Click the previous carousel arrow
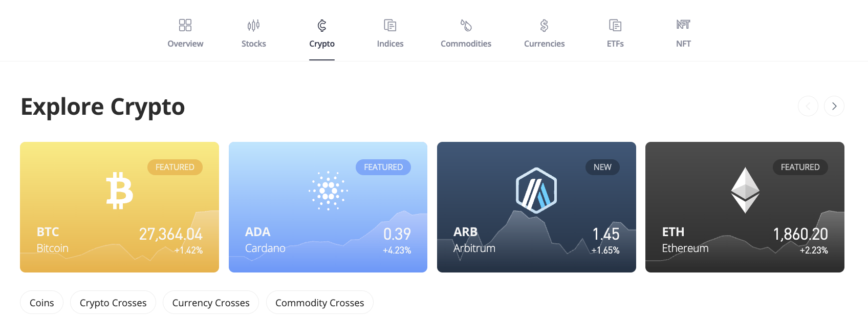 click(808, 106)
